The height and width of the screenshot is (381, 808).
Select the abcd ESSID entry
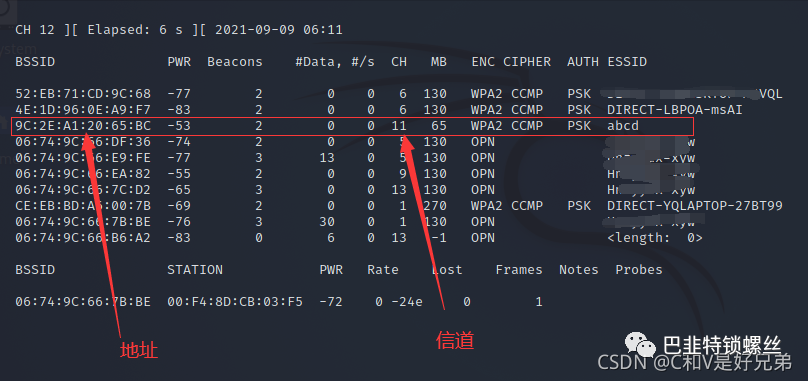[623, 126]
